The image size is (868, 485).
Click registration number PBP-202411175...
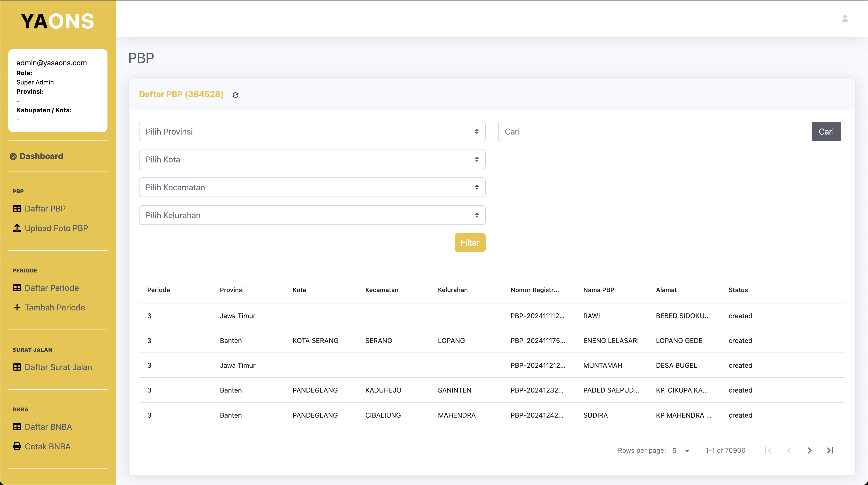(x=538, y=341)
